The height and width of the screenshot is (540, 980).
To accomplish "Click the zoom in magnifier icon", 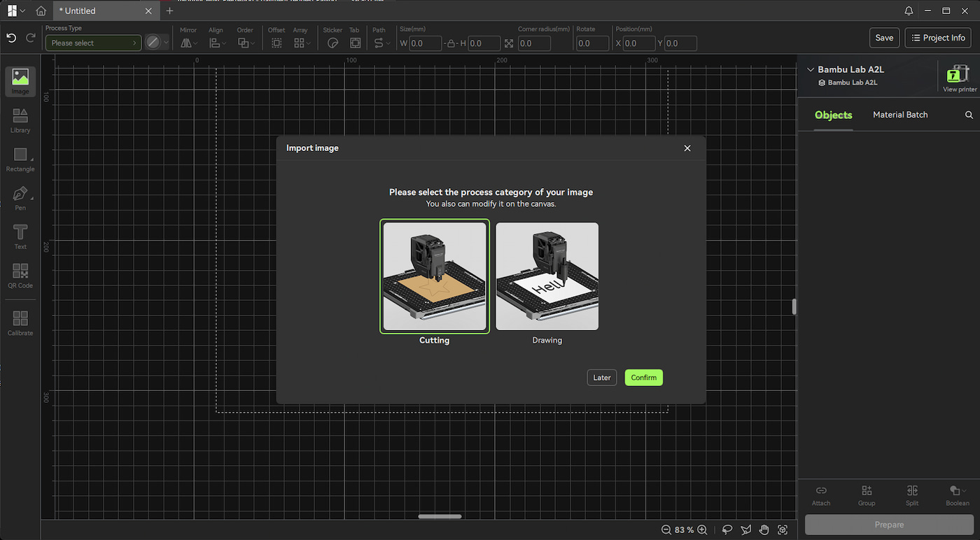I will [x=702, y=530].
